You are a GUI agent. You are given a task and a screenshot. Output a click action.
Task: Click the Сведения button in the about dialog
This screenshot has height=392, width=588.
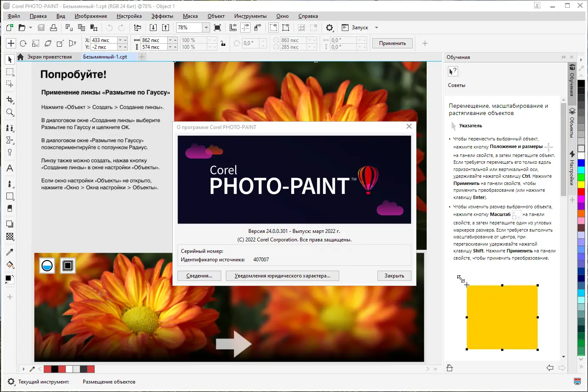click(199, 275)
